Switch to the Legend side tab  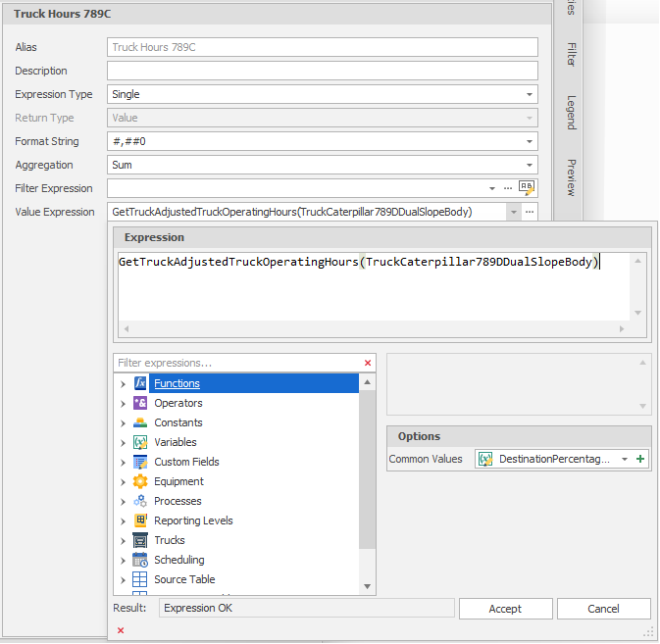pyautogui.click(x=571, y=113)
